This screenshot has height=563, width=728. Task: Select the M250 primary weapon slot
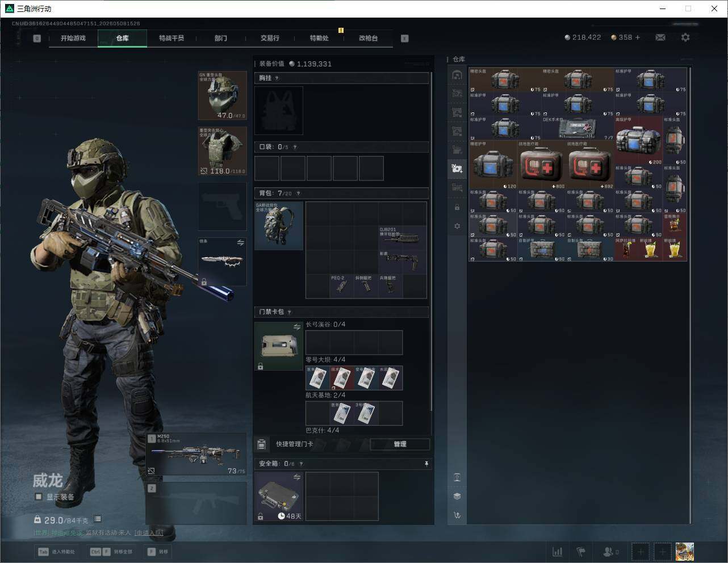(196, 455)
